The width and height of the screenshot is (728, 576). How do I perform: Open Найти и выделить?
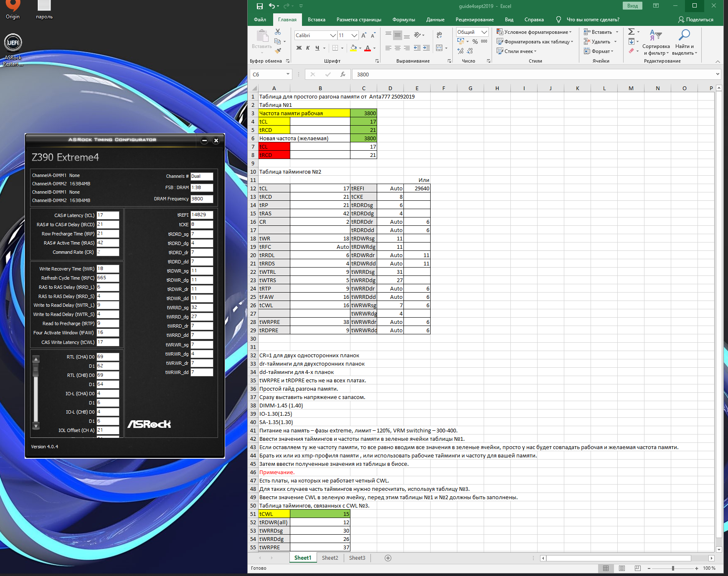click(685, 42)
